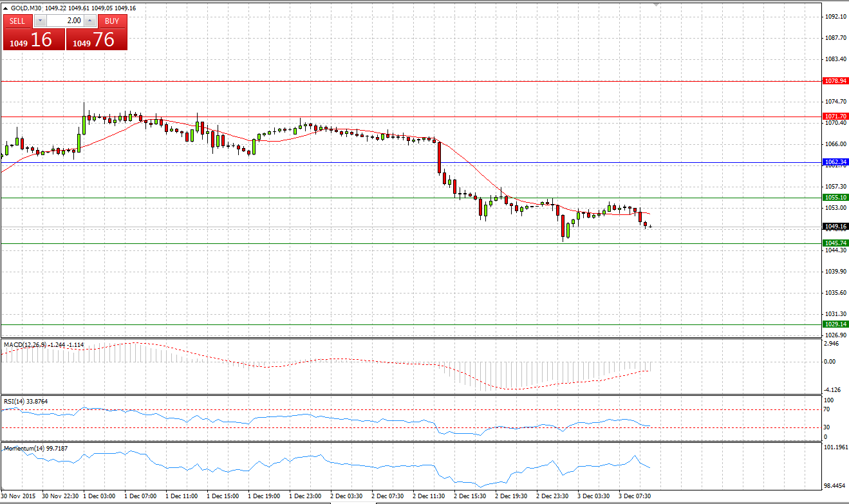Click the 1092.10 price scale value
The width and height of the screenshot is (849, 504).
coord(836,17)
